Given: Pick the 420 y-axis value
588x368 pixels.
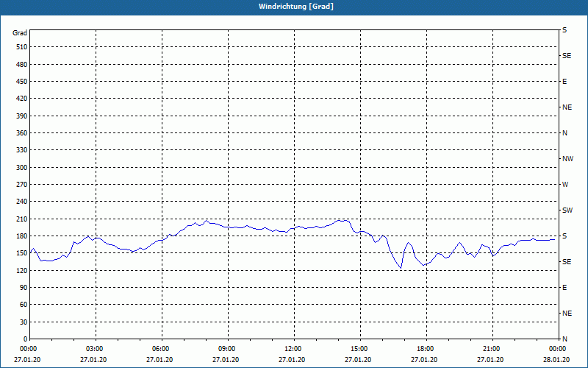Looking at the screenshot, I should (22, 99).
